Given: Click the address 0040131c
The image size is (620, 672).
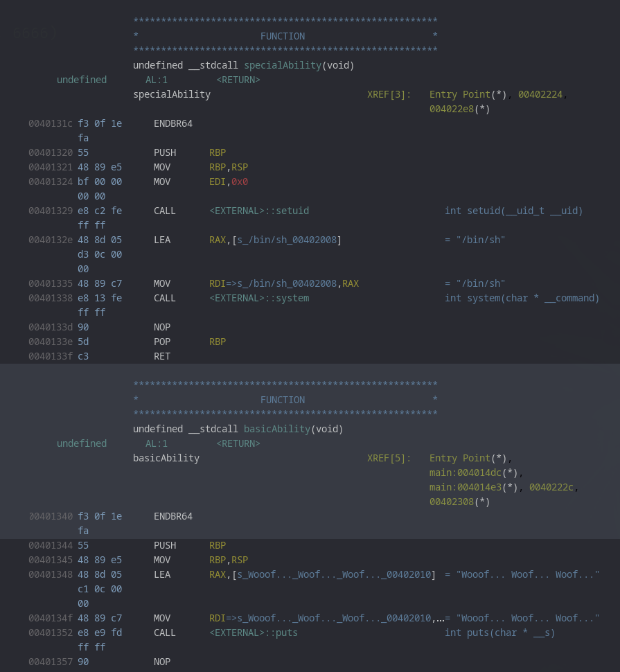Looking at the screenshot, I should point(50,123).
